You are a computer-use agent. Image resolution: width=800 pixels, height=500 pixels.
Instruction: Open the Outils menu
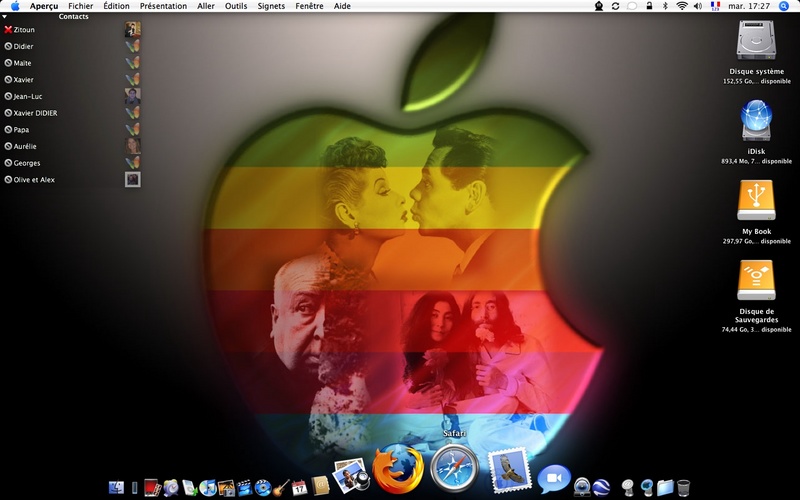236,6
